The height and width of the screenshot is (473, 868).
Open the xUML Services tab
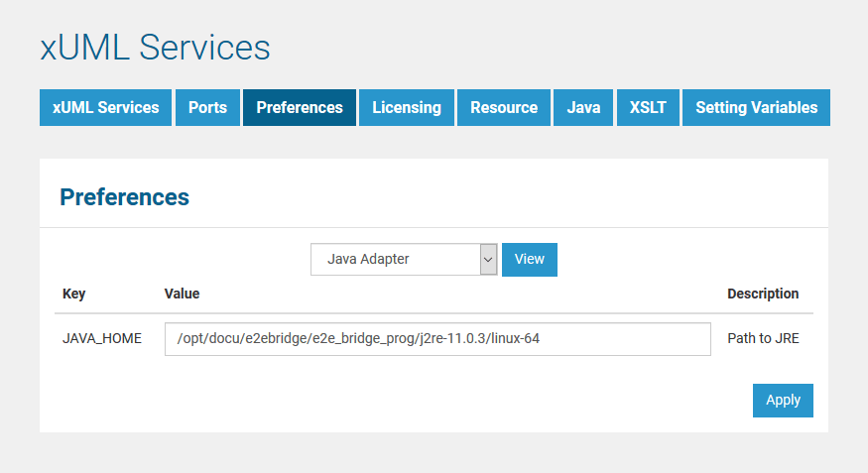tap(105, 108)
